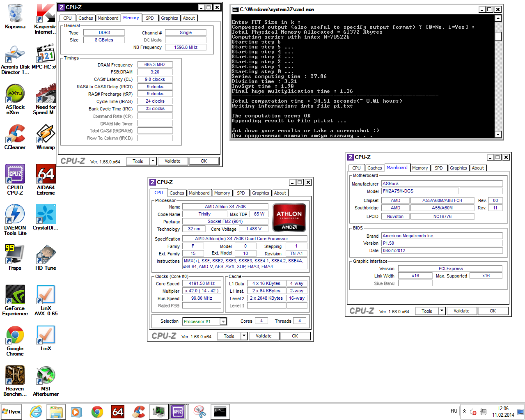Click Validate in the CPU-Z Memory window
This screenshot has width=525, height=420.
coord(172,161)
